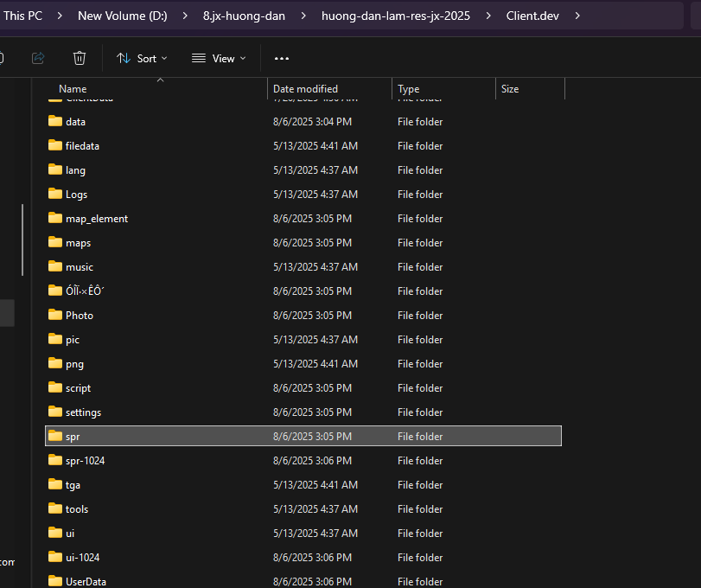Image resolution: width=701 pixels, height=588 pixels.
Task: Click the folder icon beside maps
Action: tap(55, 243)
